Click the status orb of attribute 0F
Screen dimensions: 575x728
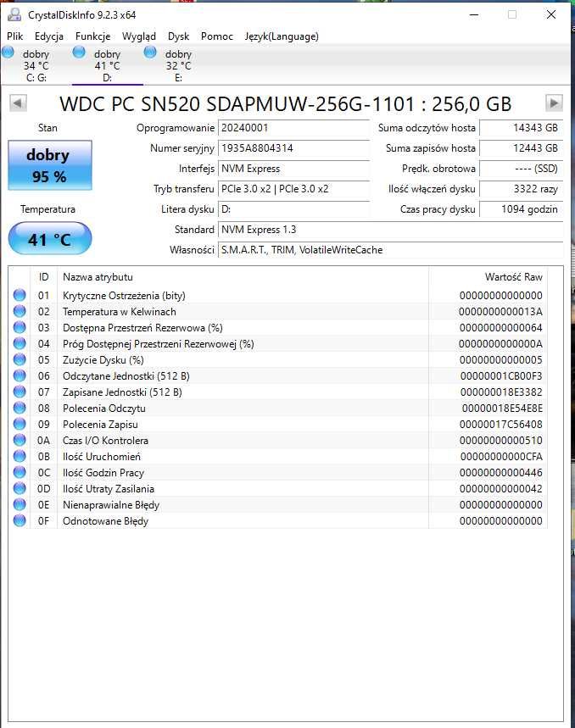[x=20, y=520]
